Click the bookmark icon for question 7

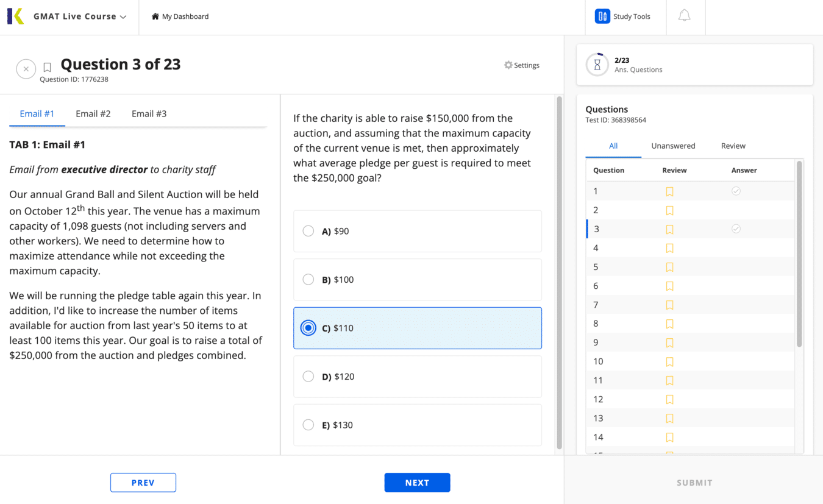tap(669, 305)
